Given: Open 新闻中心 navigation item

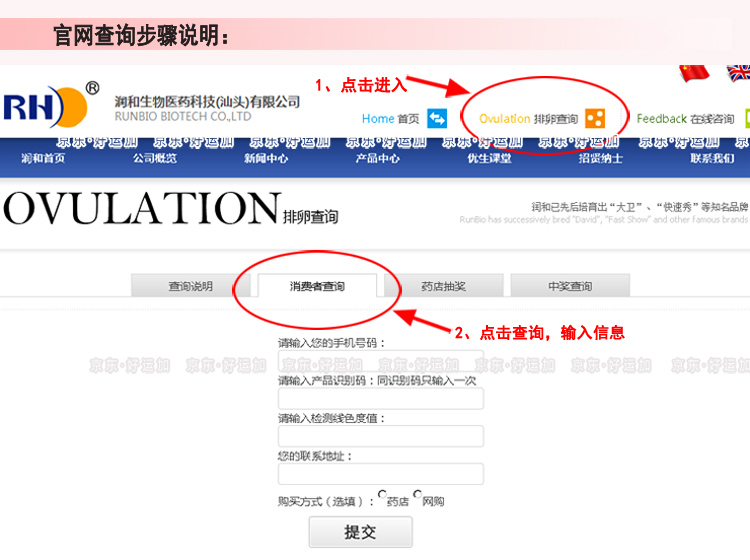Looking at the screenshot, I should point(266,158).
